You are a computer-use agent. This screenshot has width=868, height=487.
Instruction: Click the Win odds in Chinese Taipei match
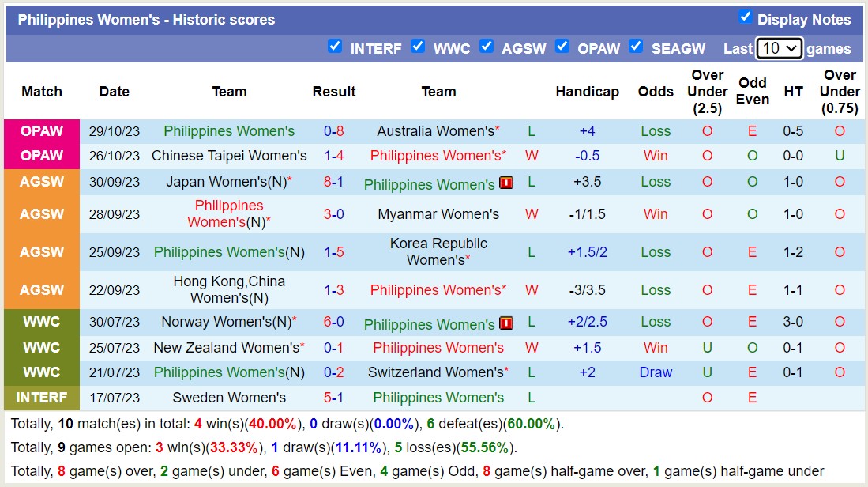[656, 156]
